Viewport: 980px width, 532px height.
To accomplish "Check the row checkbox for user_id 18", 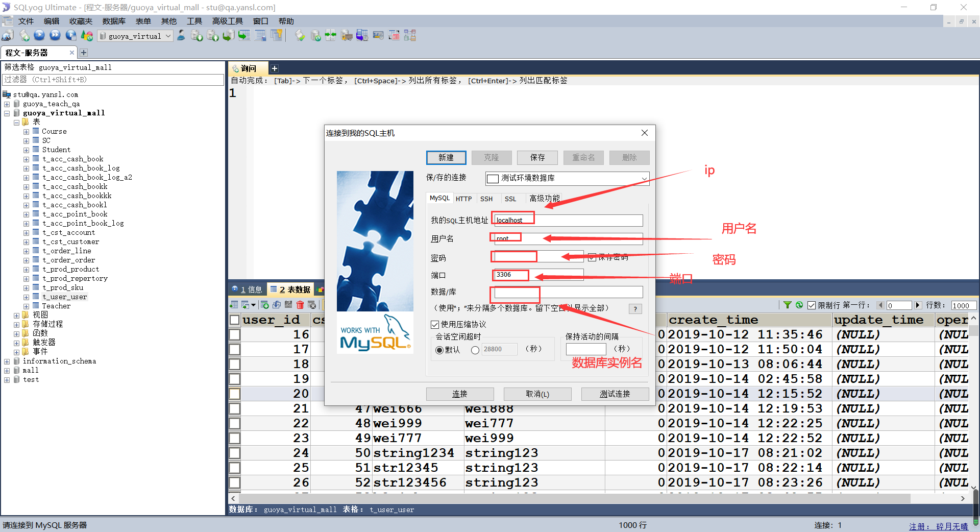I will 235,364.
